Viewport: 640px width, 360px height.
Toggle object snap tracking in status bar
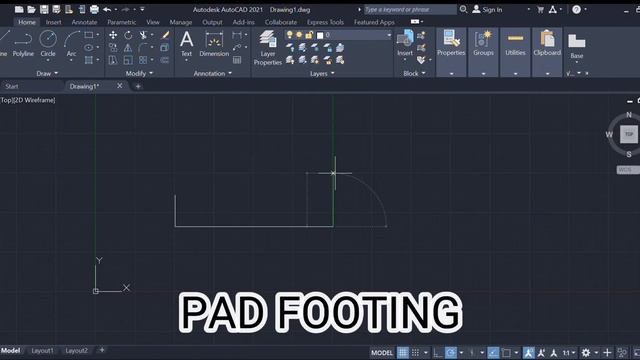[493, 353]
